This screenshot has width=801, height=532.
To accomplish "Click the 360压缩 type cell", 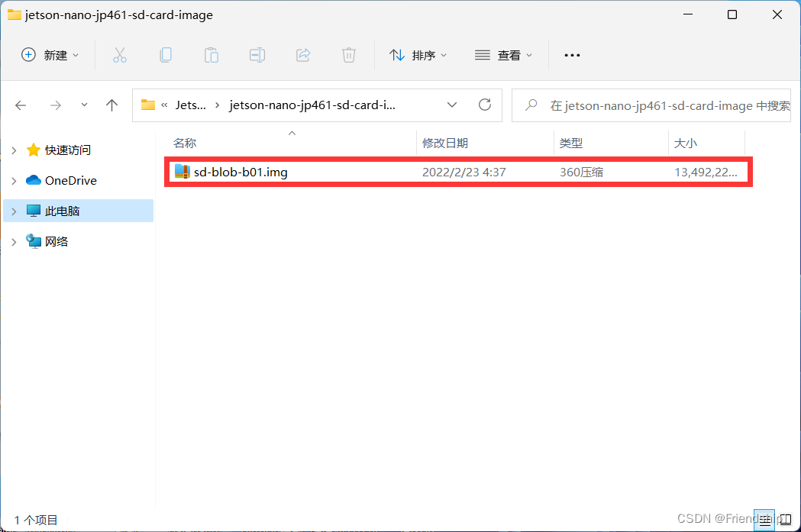I will (581, 172).
